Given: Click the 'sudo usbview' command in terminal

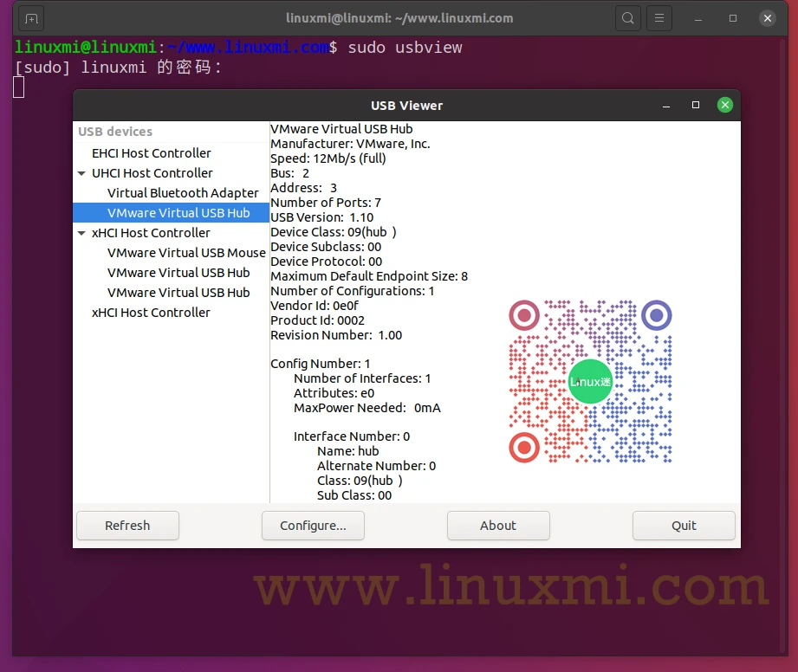Looking at the screenshot, I should pos(405,48).
